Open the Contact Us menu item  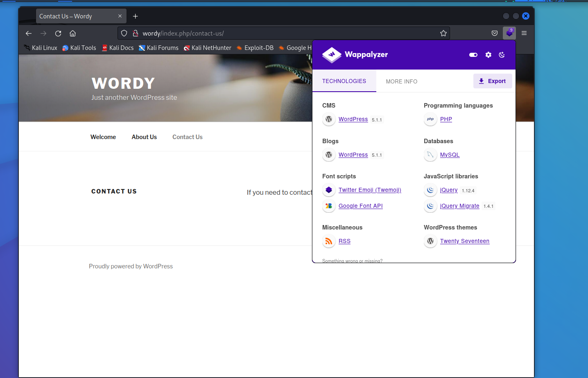click(x=188, y=137)
